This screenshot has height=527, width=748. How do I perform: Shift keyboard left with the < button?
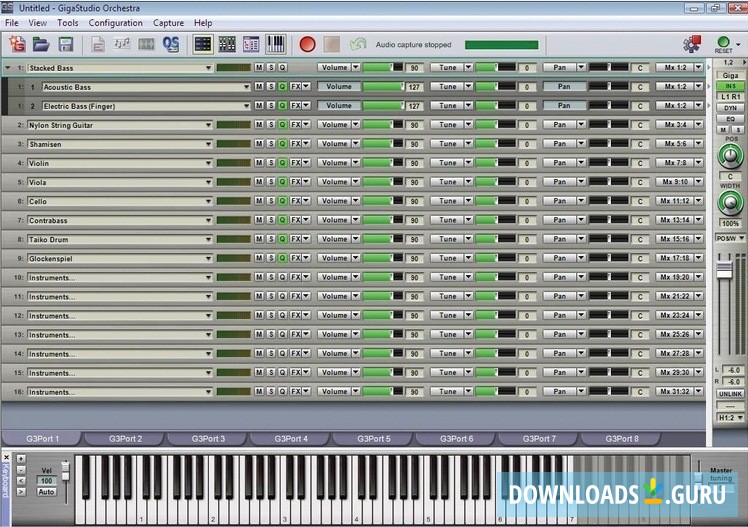21,481
